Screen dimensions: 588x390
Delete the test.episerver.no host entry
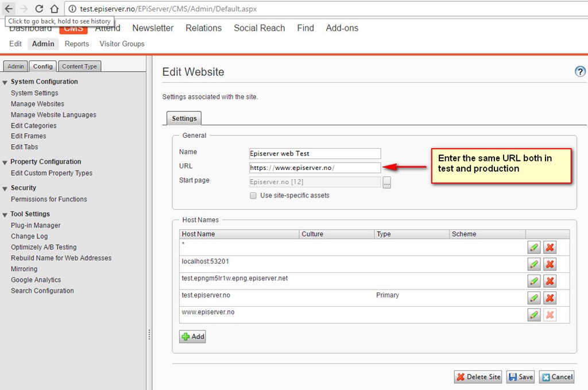click(550, 298)
